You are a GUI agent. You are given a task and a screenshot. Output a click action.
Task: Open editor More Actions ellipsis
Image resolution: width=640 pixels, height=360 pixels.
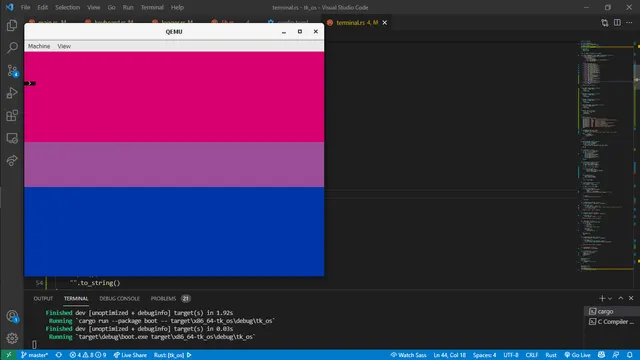click(629, 23)
